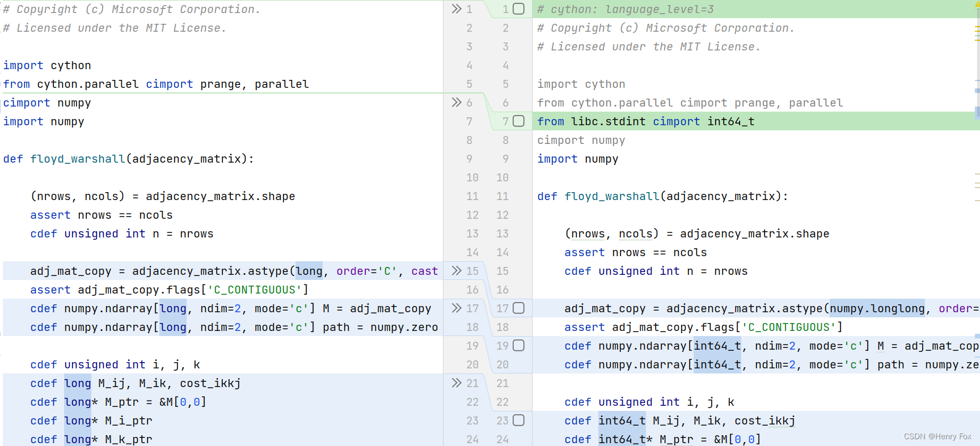Screen dimensions: 980x446
Task: Click 'floyd_warshall' function name in right pane
Action: tap(612, 196)
